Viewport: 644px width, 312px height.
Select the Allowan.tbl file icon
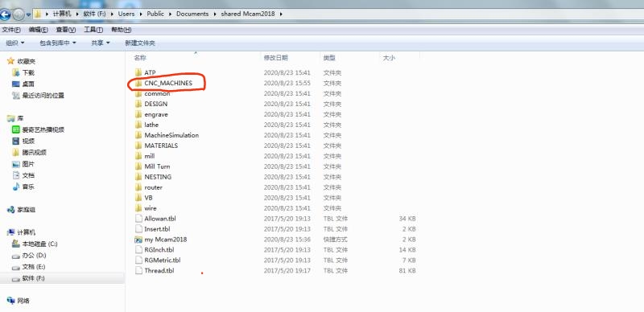point(138,219)
